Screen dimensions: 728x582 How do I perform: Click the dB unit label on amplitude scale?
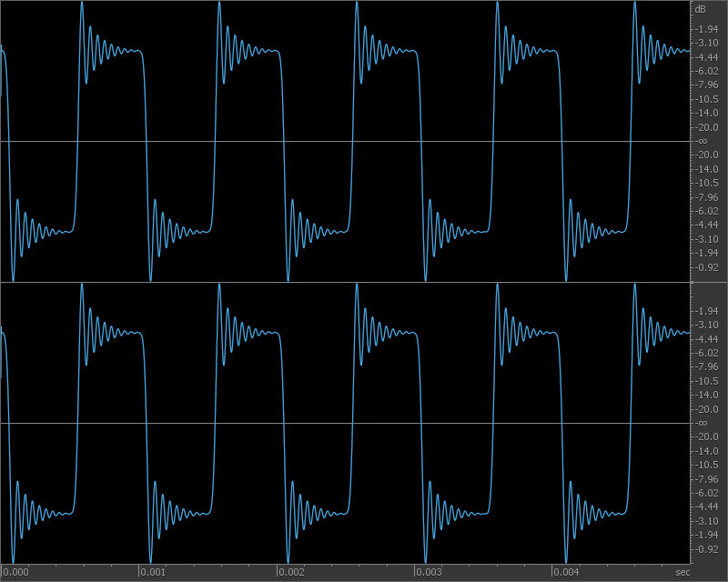coord(700,9)
